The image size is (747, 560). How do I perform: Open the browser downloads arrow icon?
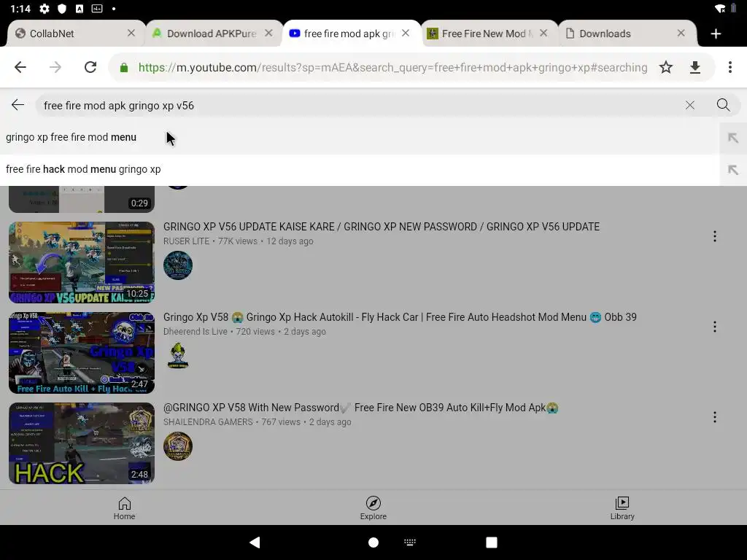pyautogui.click(x=695, y=67)
